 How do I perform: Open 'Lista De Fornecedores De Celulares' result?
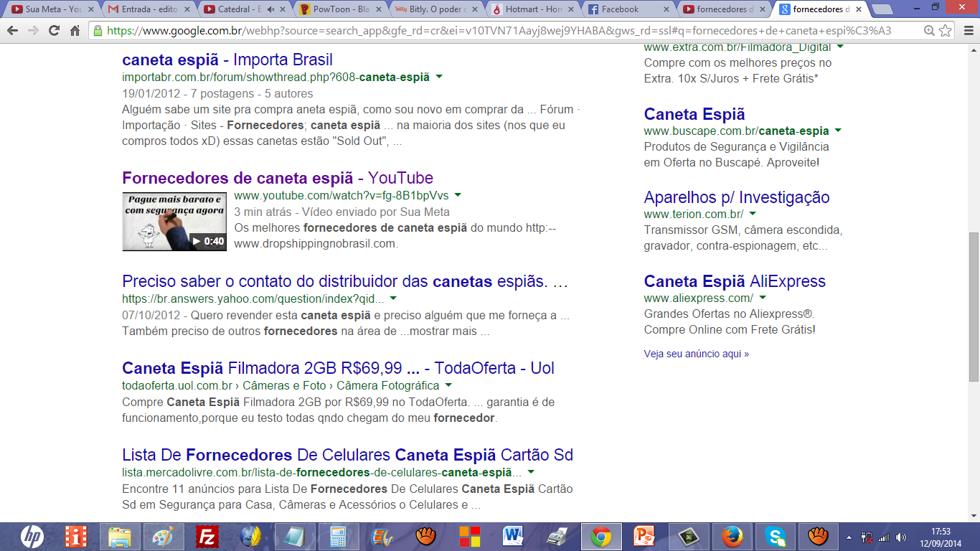[347, 455]
